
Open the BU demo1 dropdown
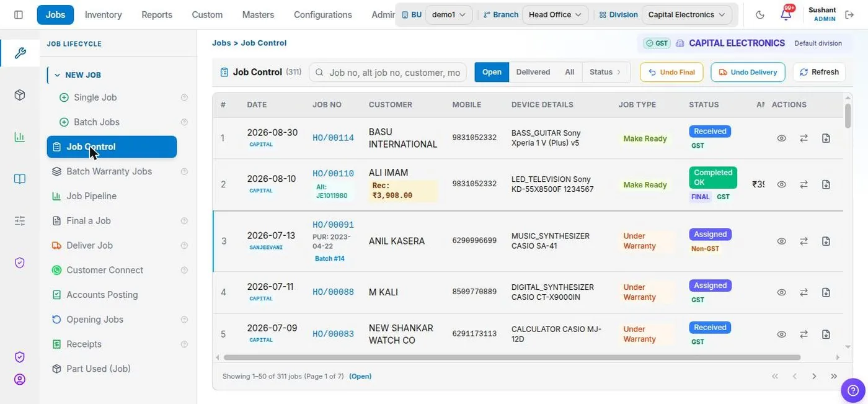[449, 14]
